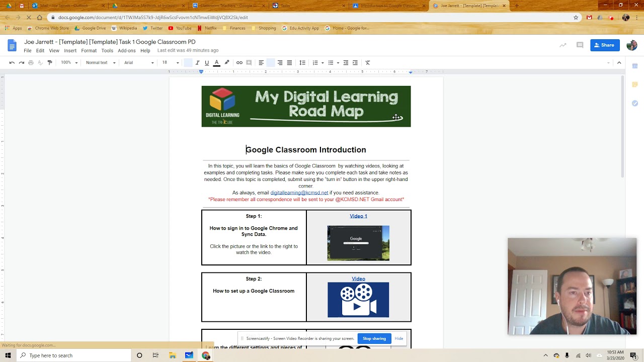The width and height of the screenshot is (644, 362).
Task: Click the digitallearning@kcmsd.net email link
Action: tap(299, 193)
